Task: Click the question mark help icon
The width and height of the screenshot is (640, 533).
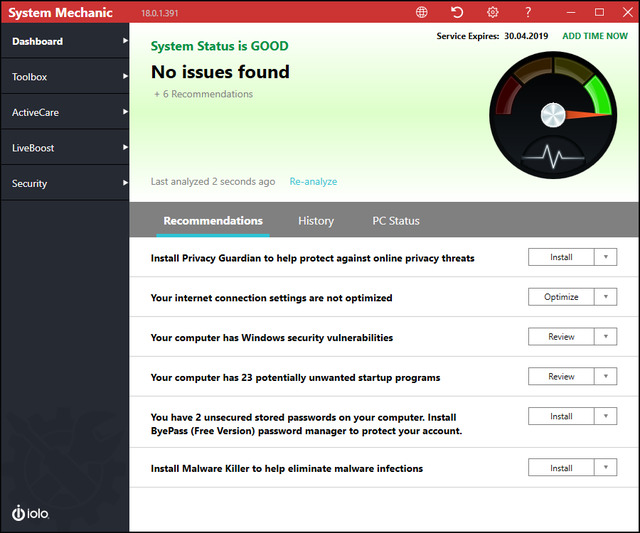Action: pos(528,12)
